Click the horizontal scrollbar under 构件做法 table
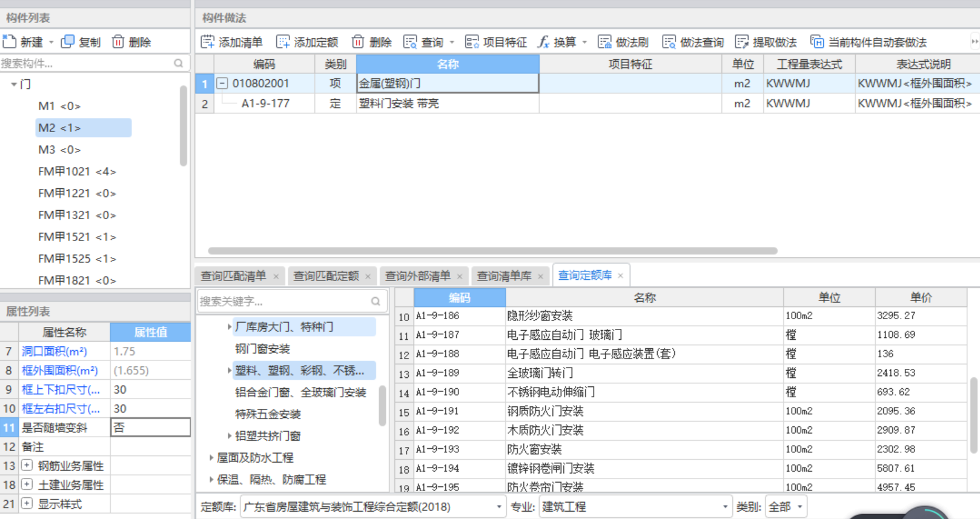This screenshot has height=519, width=980. 492,251
